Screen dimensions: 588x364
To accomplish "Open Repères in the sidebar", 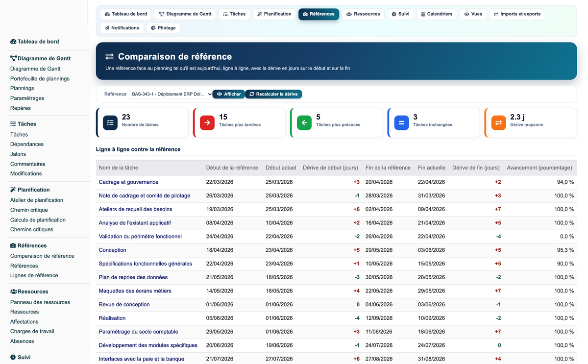I will pyautogui.click(x=21, y=108).
